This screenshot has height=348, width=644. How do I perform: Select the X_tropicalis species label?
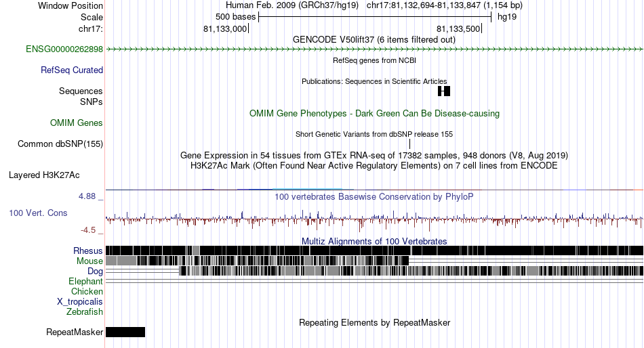80,302
